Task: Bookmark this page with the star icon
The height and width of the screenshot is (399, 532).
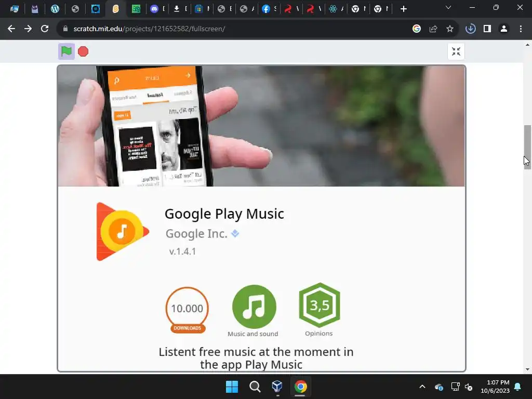Action: (x=450, y=29)
